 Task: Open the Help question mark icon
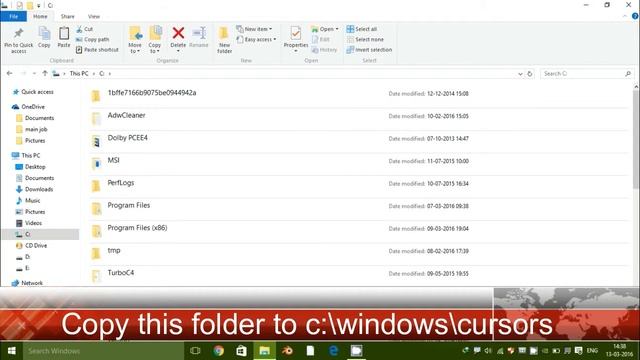635,16
